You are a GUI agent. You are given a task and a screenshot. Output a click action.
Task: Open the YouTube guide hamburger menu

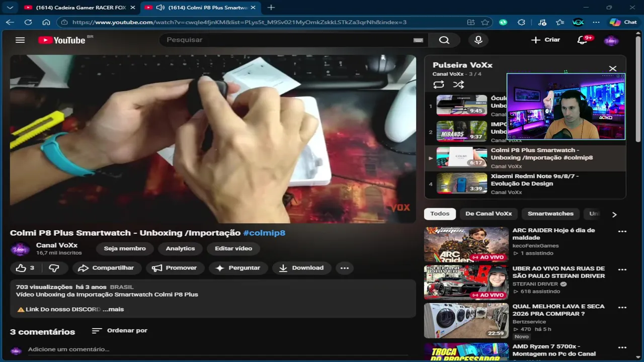[20, 40]
